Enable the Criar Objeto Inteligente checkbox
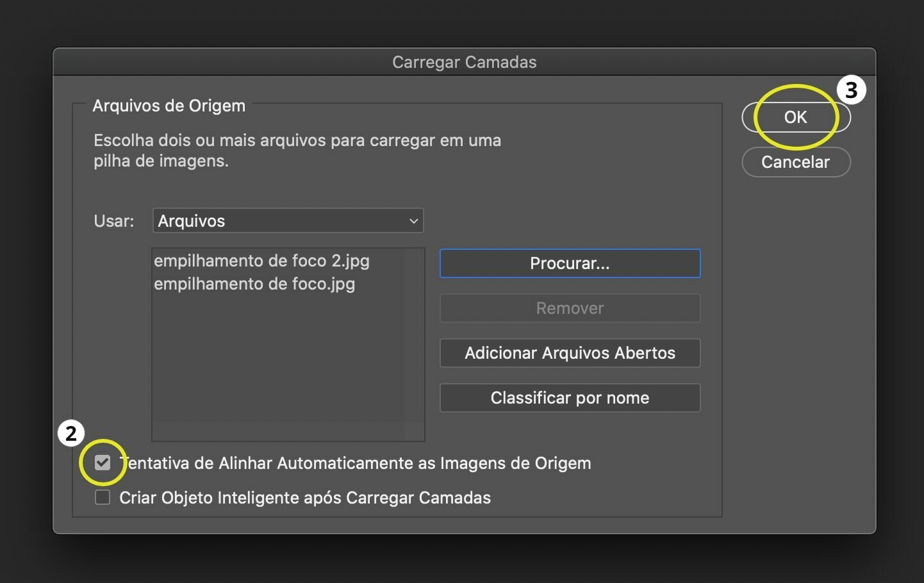This screenshot has width=924, height=583. (103, 498)
